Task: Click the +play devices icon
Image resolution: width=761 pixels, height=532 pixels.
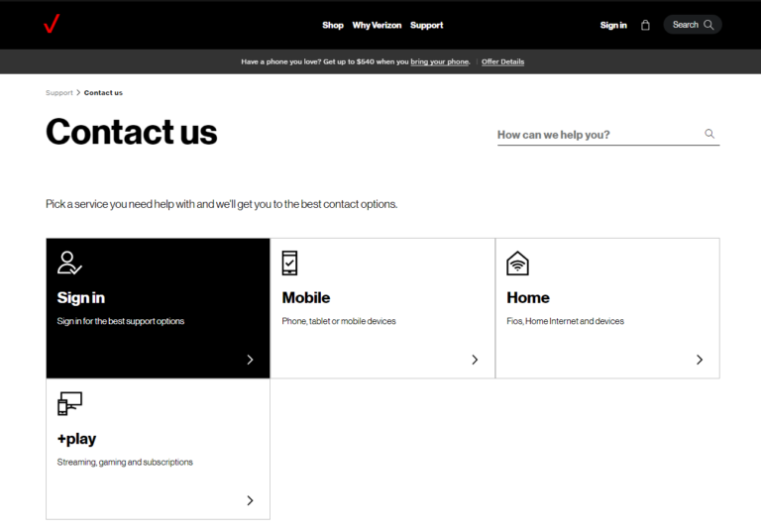Action: coord(70,403)
